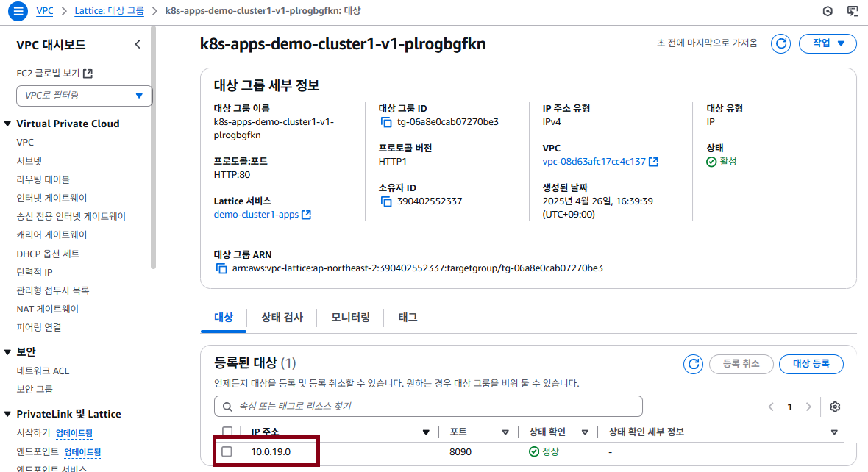Open 시작하기 in sidebar
Image resolution: width=868 pixels, height=472 pixels.
point(33,433)
